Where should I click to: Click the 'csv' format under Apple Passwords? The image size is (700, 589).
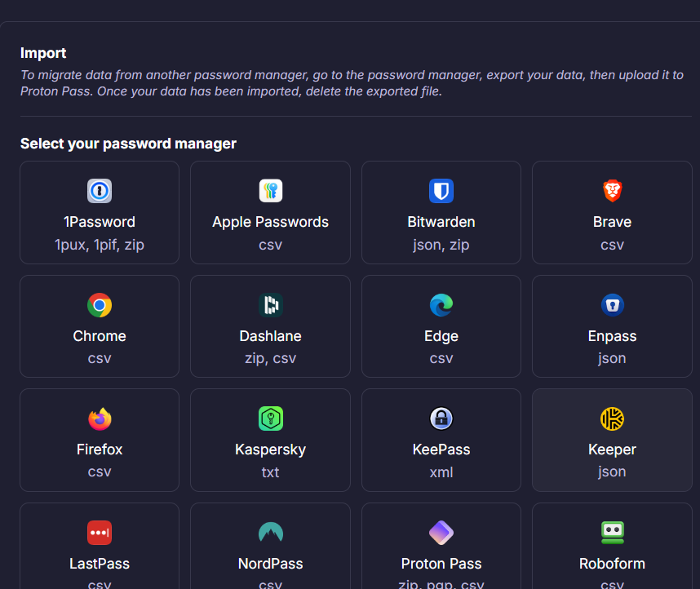tap(271, 245)
